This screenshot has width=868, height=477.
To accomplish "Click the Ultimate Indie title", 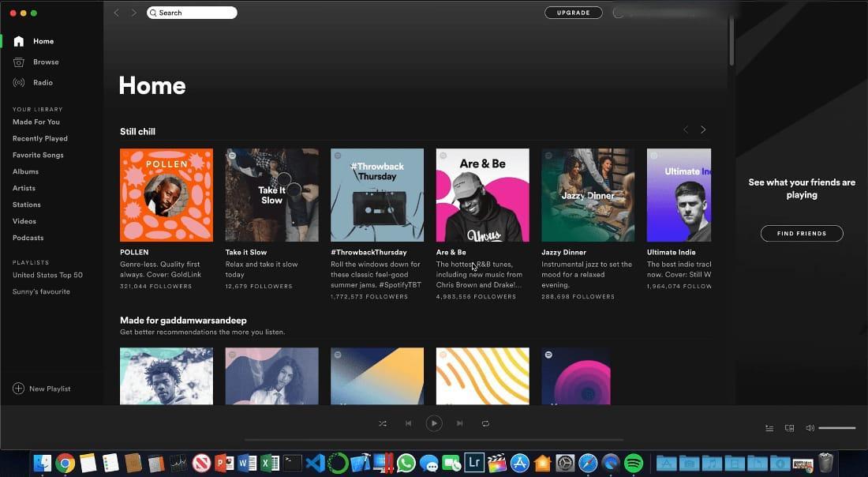I will [x=671, y=252].
